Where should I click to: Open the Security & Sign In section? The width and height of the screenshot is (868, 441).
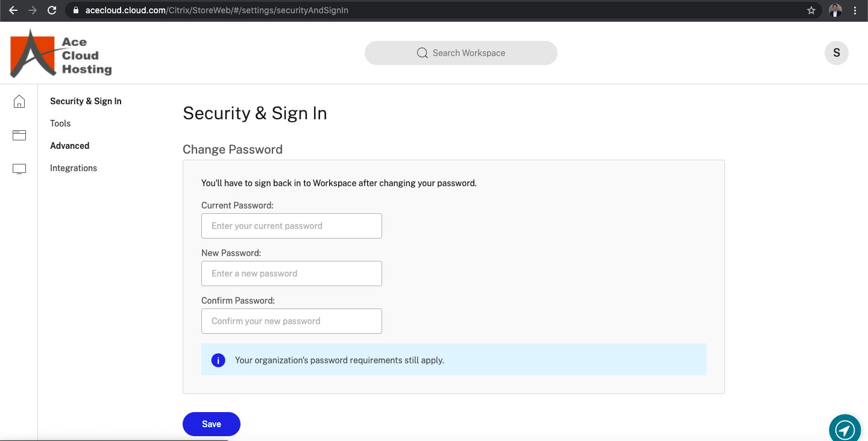tap(85, 101)
